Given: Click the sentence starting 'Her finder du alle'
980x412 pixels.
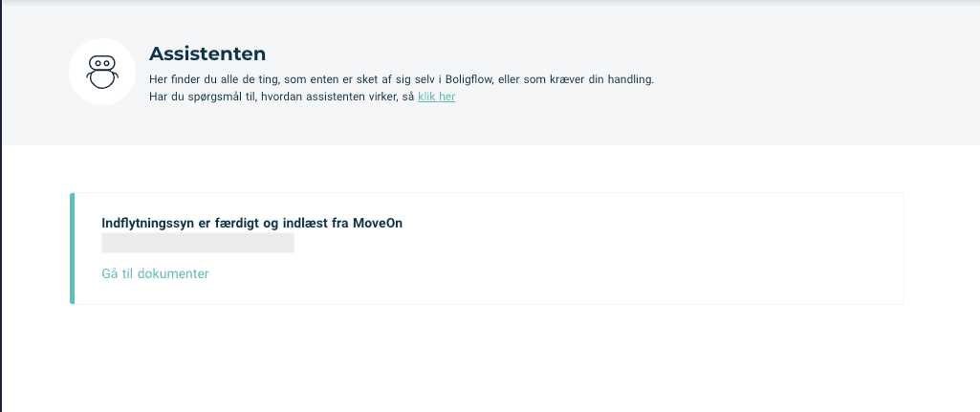Looking at the screenshot, I should (x=402, y=80).
